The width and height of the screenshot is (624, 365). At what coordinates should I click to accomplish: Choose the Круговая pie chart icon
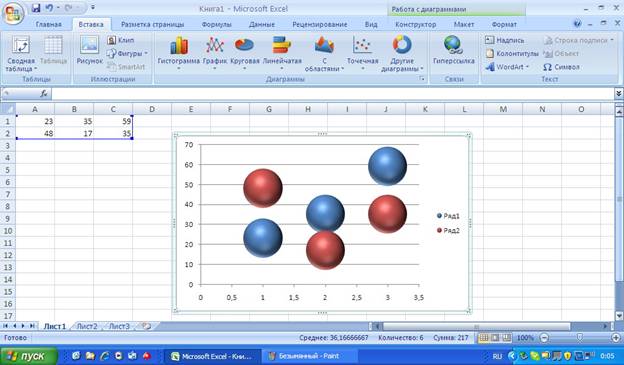(244, 53)
